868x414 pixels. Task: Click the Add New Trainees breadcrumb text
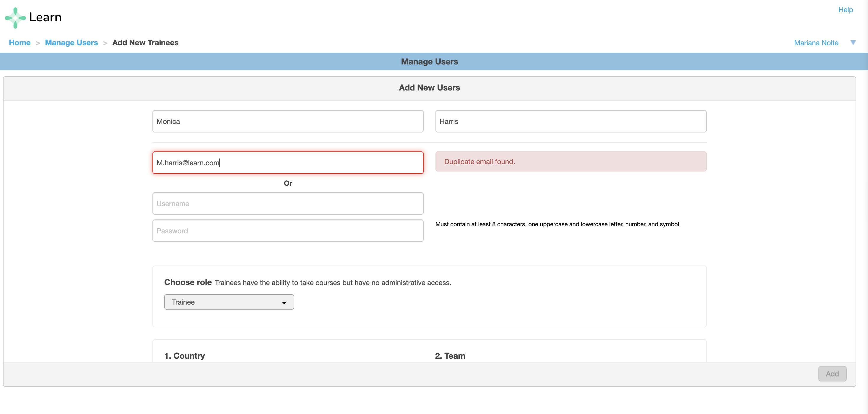click(145, 43)
